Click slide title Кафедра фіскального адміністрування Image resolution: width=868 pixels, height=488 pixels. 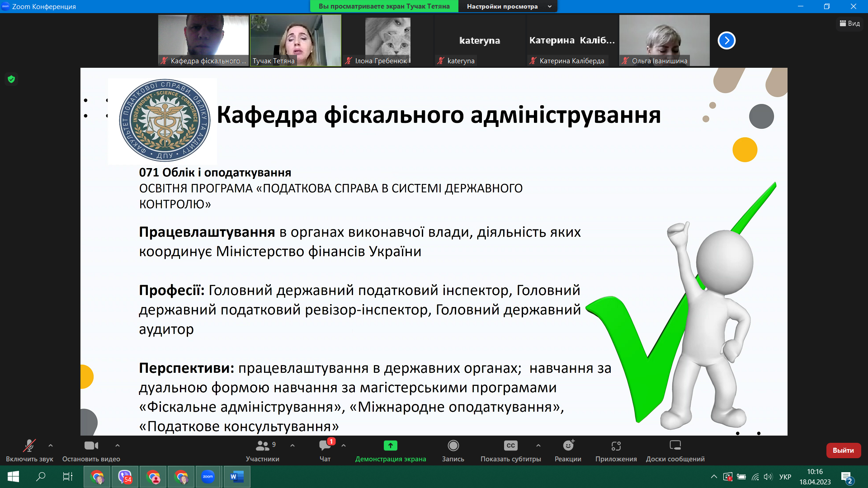(439, 115)
